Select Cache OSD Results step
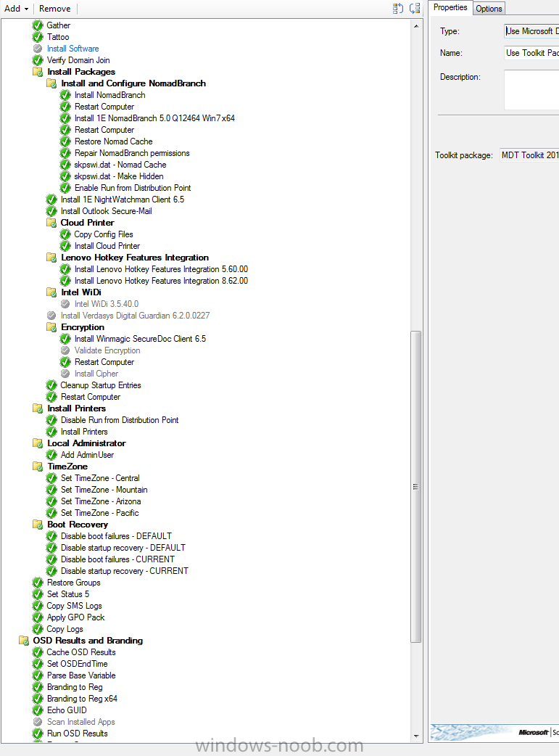559x756 pixels. coord(81,652)
